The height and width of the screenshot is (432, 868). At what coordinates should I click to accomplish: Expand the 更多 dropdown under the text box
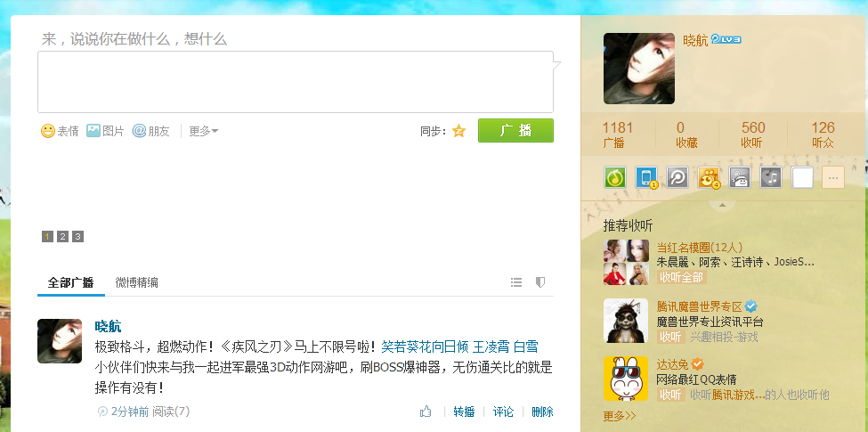pyautogui.click(x=204, y=131)
